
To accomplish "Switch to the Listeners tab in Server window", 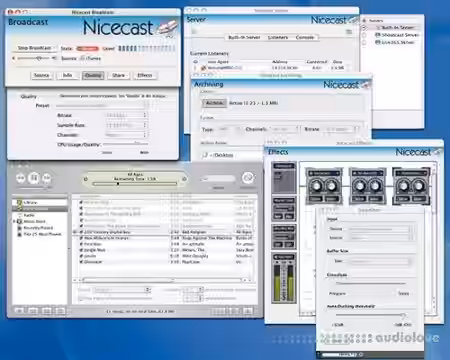I will 278,37.
